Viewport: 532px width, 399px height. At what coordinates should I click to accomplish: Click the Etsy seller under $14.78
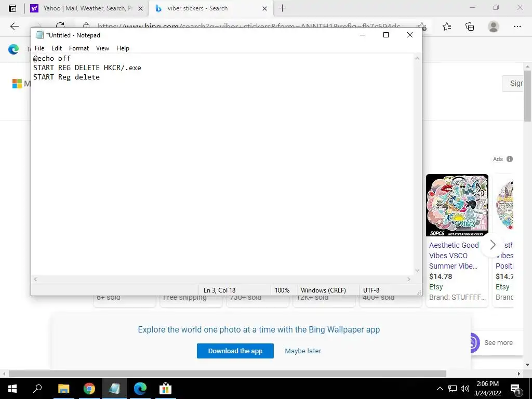pyautogui.click(x=436, y=287)
